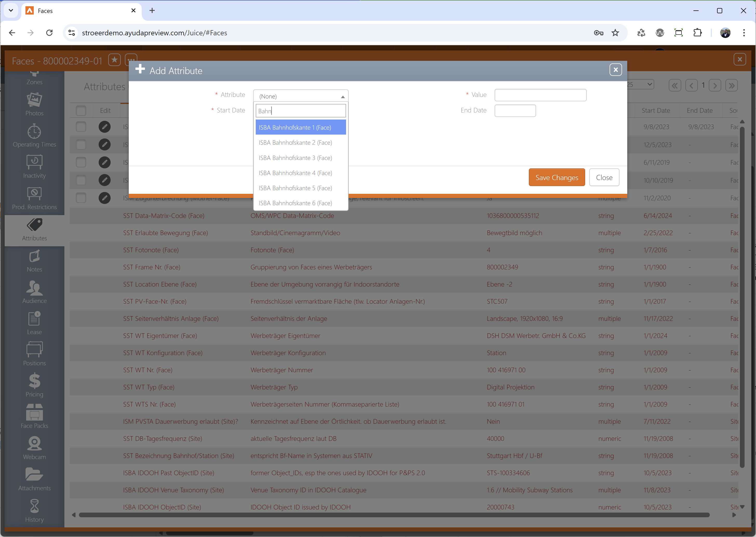The width and height of the screenshot is (756, 537).
Task: Toggle select-all checkbox in table header
Action: (x=81, y=110)
